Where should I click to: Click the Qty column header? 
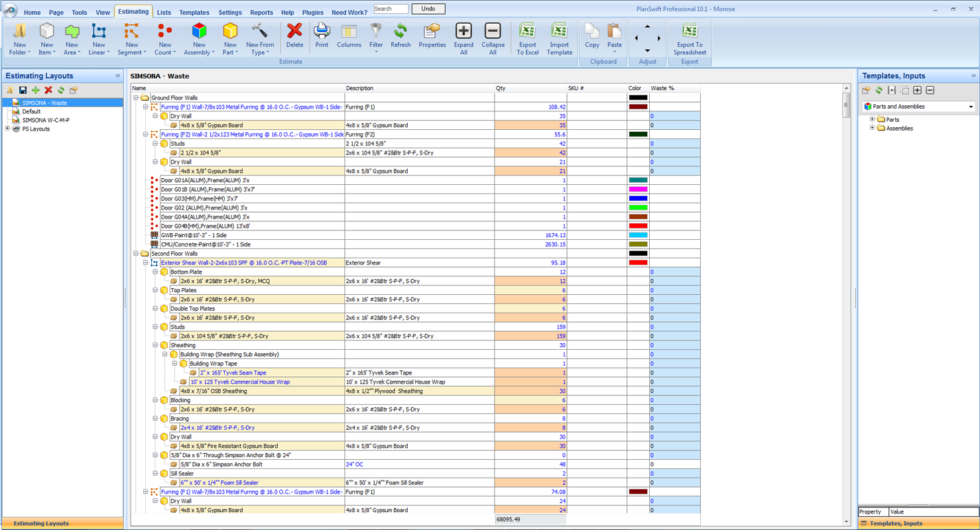tap(530, 88)
